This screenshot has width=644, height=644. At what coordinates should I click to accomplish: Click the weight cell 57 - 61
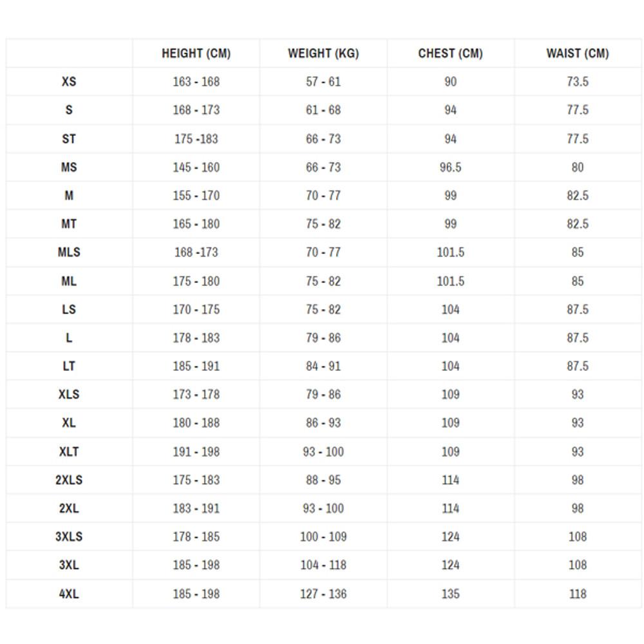(323, 82)
